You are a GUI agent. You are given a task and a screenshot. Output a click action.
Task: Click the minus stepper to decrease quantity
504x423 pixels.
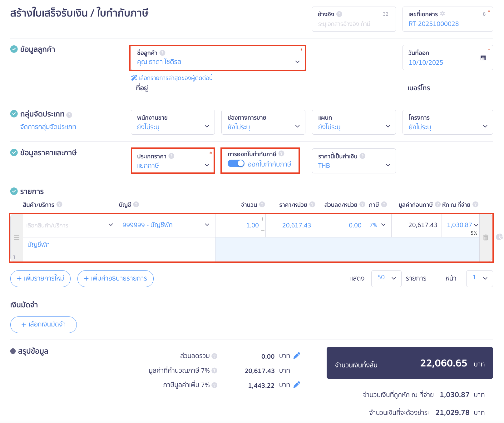click(x=263, y=231)
